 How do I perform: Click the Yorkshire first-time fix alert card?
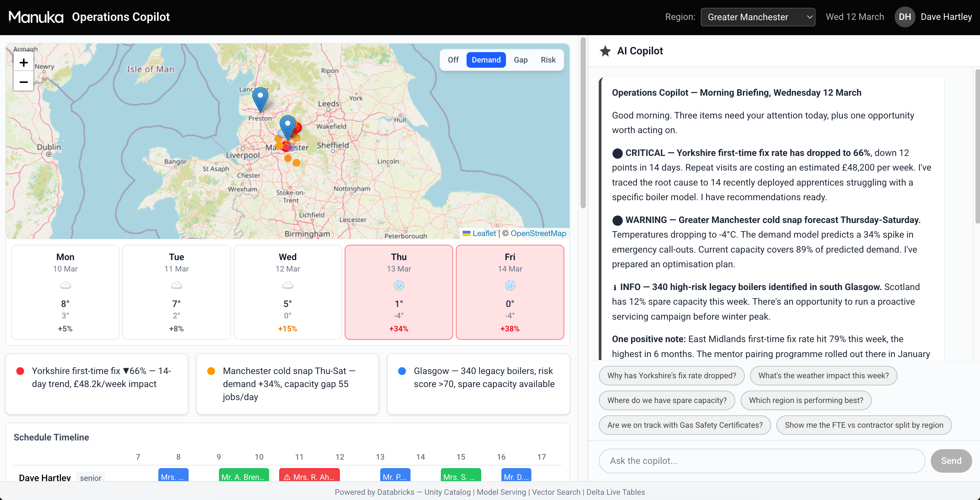click(x=97, y=384)
